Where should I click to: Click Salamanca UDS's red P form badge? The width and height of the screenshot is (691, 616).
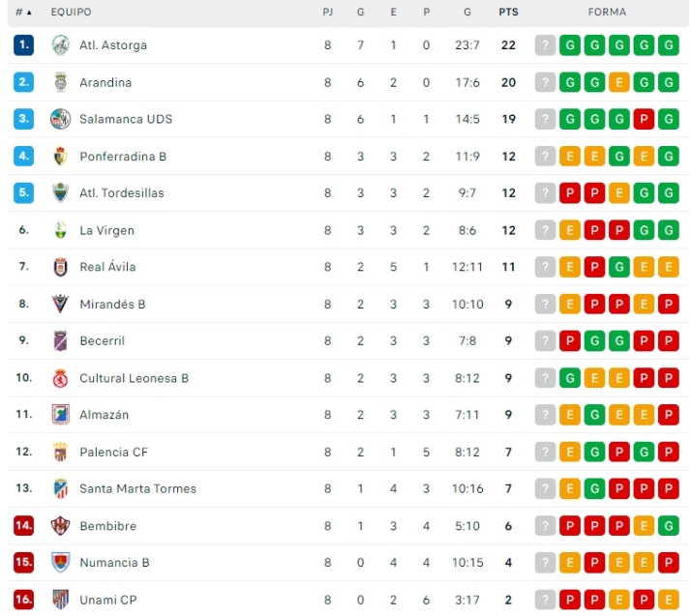tap(644, 119)
